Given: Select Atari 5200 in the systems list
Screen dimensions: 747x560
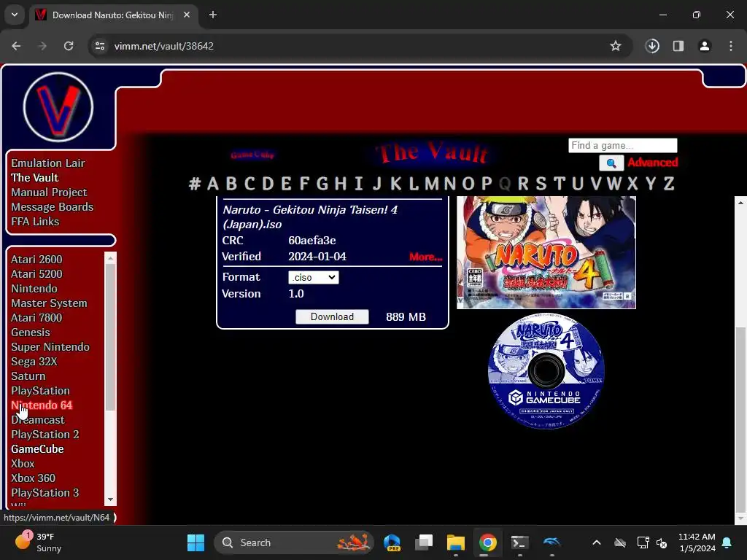Looking at the screenshot, I should 36,274.
